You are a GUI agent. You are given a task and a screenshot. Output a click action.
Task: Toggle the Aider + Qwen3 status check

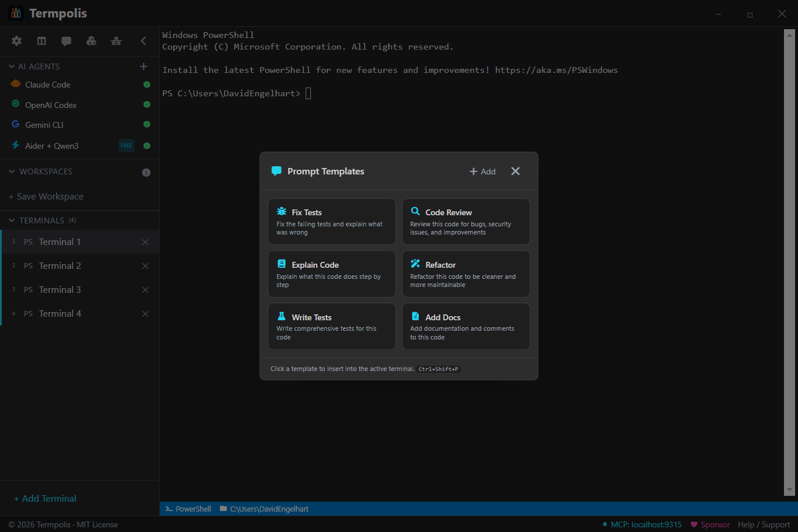pyautogui.click(x=147, y=146)
